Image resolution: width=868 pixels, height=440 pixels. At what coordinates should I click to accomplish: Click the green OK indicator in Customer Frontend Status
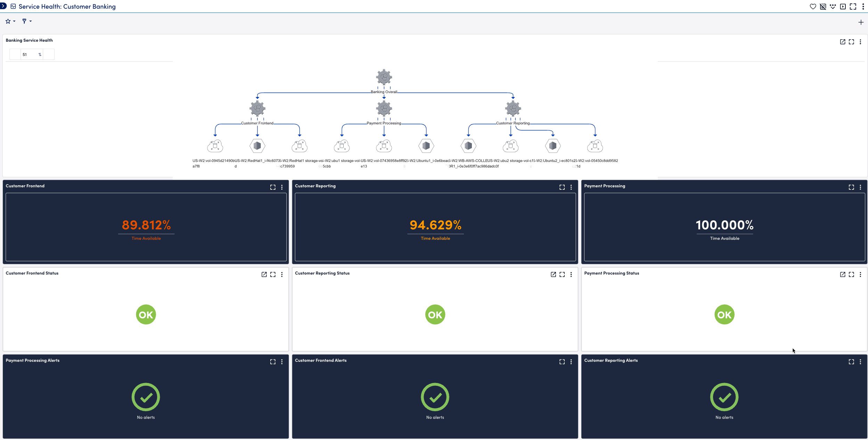click(x=146, y=314)
